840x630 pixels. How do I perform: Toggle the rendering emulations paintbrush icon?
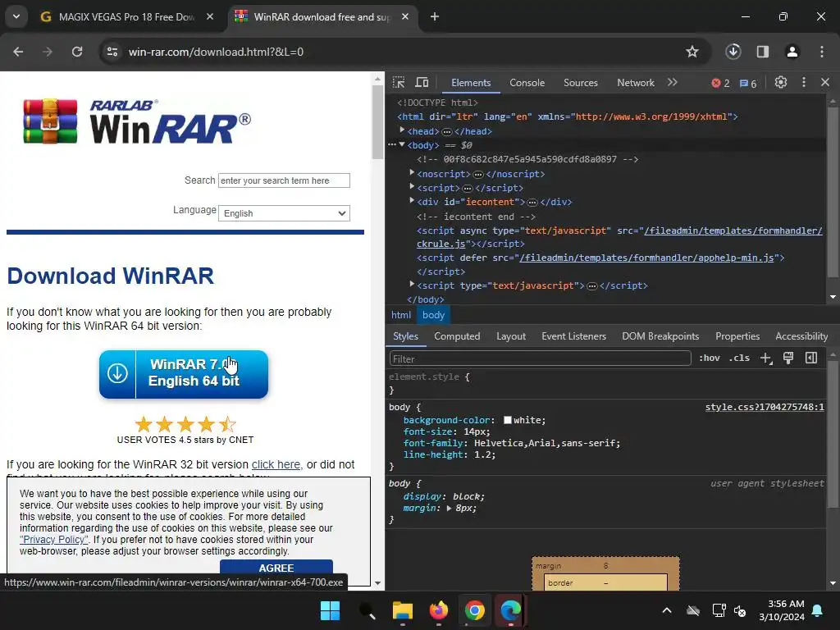click(x=788, y=358)
